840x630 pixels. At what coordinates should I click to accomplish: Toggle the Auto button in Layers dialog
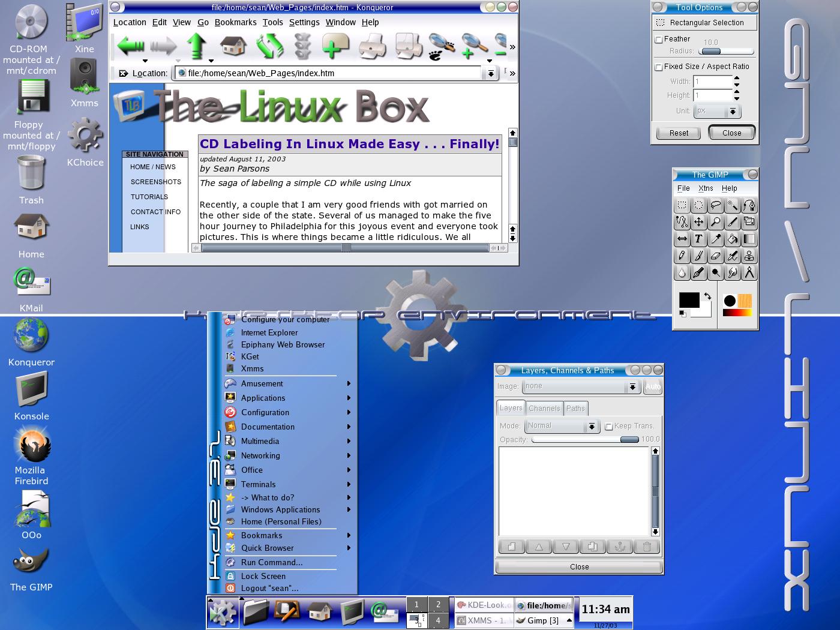pos(653,386)
